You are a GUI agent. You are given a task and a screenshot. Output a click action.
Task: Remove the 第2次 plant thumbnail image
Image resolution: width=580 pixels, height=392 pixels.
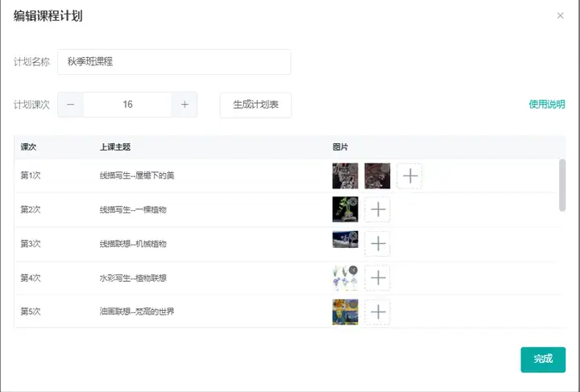pyautogui.click(x=354, y=201)
